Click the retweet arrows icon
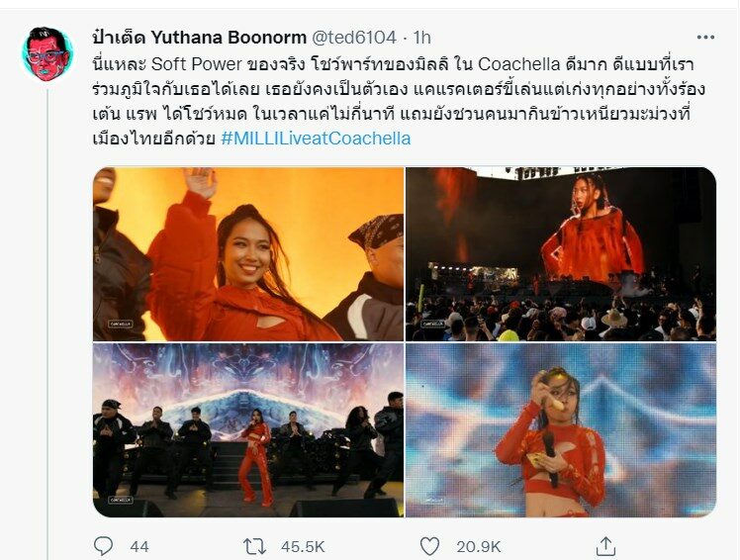The image size is (740, 560). pos(254,546)
